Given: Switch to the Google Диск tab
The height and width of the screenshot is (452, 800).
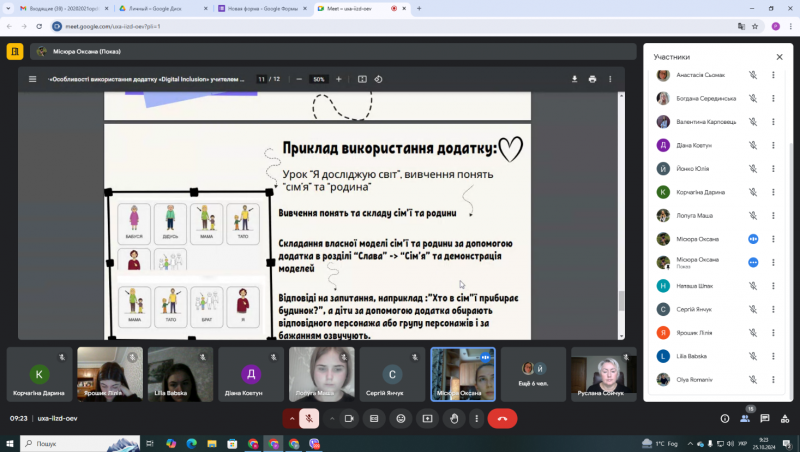Looking at the screenshot, I should (162, 9).
